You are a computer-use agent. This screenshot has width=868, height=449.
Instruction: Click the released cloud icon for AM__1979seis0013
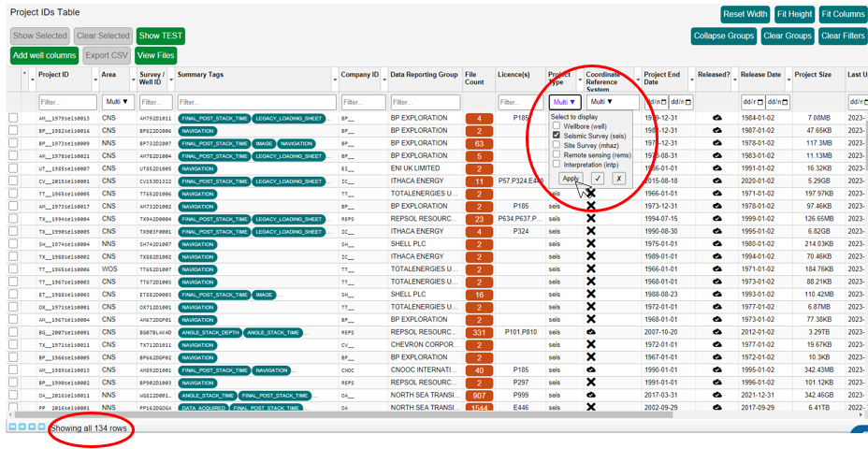pos(716,118)
